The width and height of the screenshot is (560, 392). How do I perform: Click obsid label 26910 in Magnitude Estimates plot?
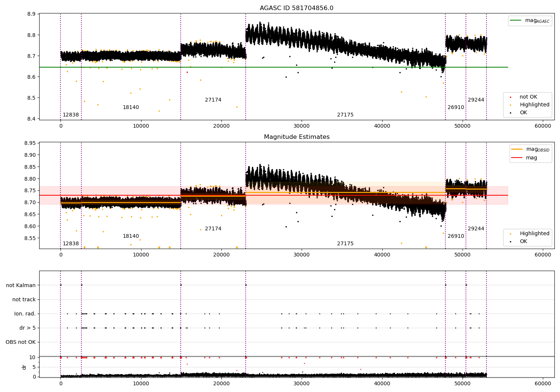point(456,236)
